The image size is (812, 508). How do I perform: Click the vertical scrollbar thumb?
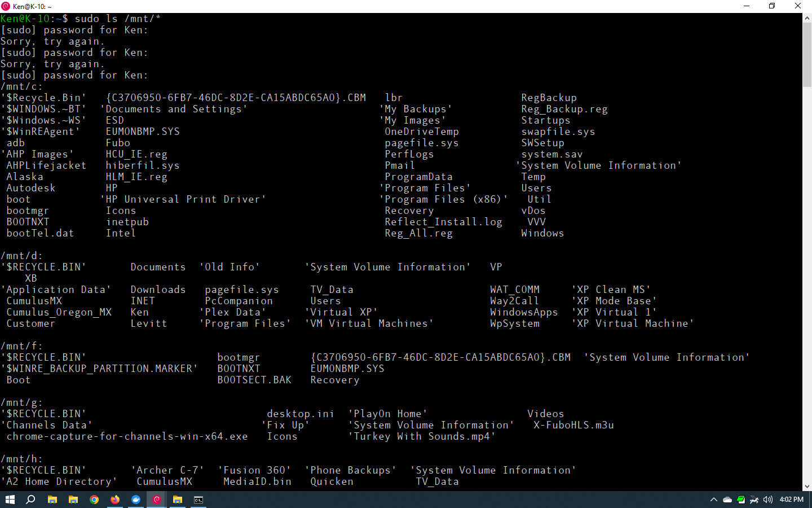(x=807, y=55)
